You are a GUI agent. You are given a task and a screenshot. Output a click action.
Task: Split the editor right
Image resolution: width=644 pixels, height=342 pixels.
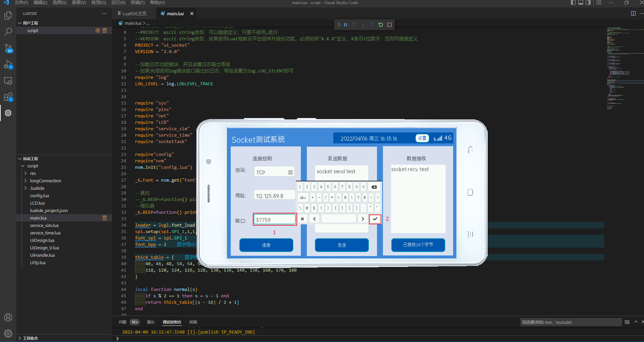[x=633, y=14]
